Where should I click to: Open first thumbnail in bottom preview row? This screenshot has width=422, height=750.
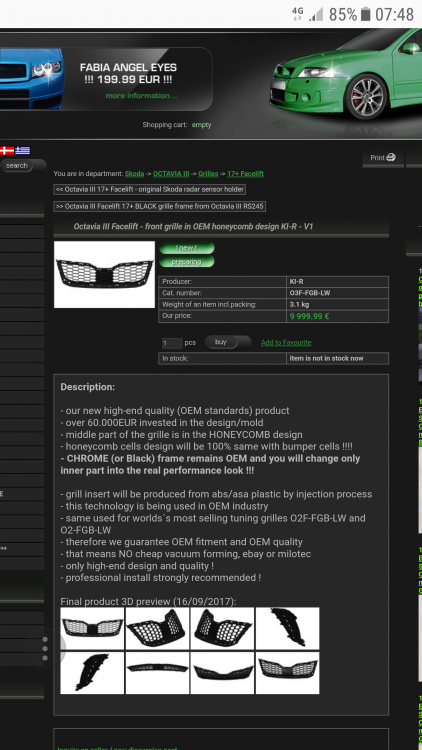[x=92, y=673]
